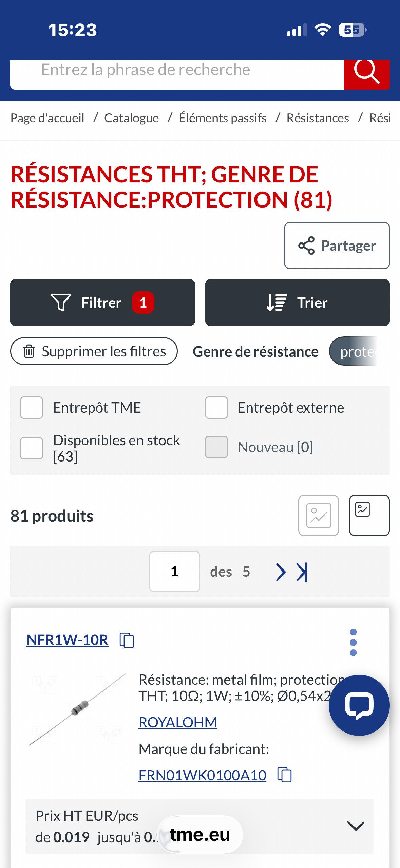The width and height of the screenshot is (400, 868).
Task: Open the ROYALOHM manufacturer link
Action: pyautogui.click(x=178, y=722)
